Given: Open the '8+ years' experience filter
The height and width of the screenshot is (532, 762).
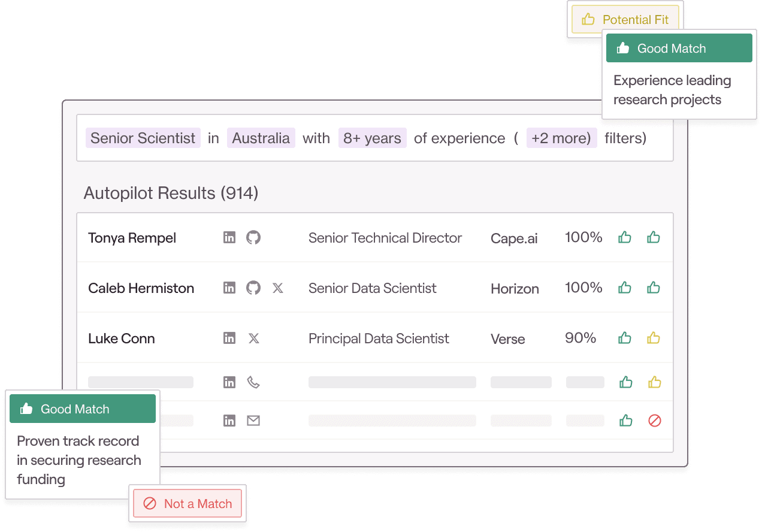Looking at the screenshot, I should pos(372,138).
